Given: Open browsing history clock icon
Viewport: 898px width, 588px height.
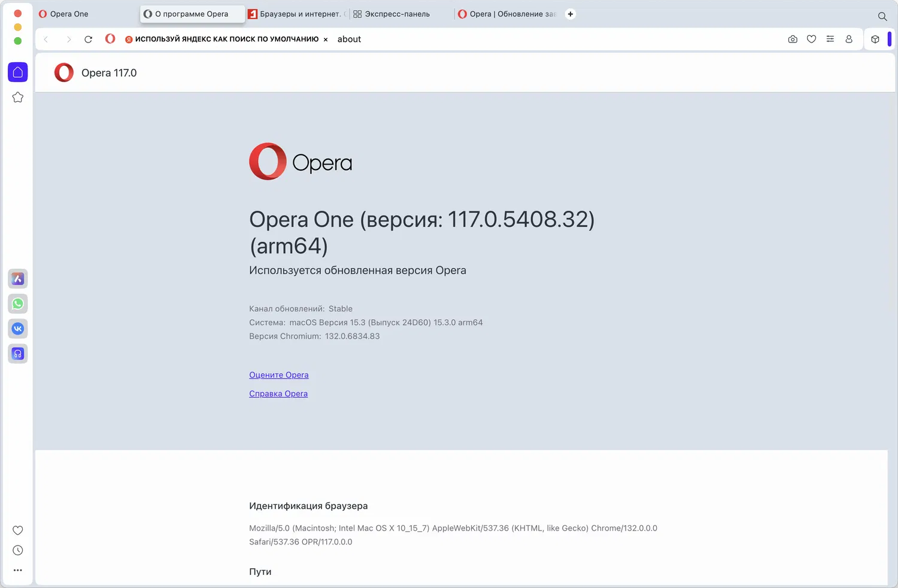Looking at the screenshot, I should [x=18, y=550].
